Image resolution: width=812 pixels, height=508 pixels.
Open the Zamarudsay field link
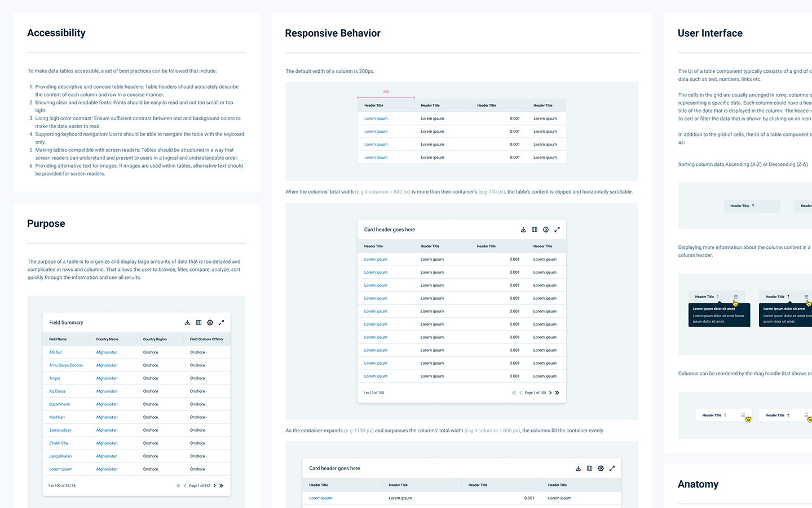[x=60, y=430]
